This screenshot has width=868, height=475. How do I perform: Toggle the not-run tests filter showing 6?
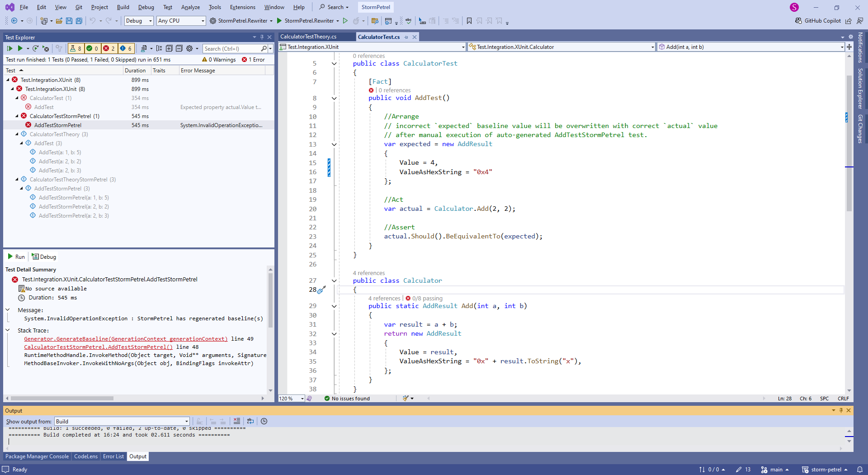tap(126, 48)
